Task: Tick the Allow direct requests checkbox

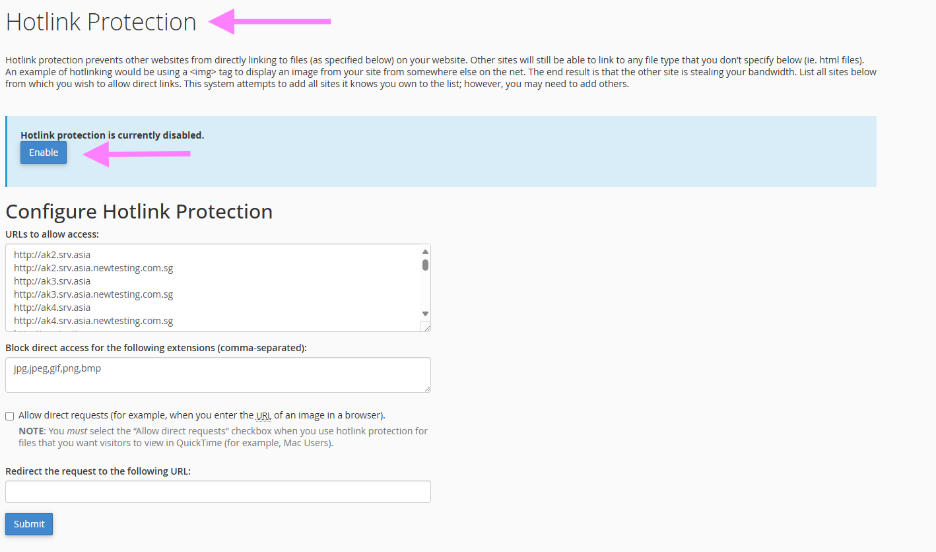Action: point(10,415)
